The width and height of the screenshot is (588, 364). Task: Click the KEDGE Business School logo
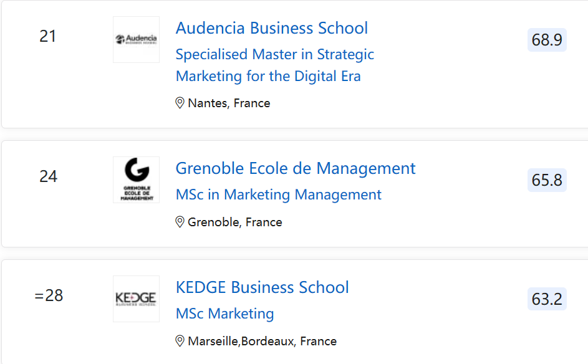[x=136, y=299]
